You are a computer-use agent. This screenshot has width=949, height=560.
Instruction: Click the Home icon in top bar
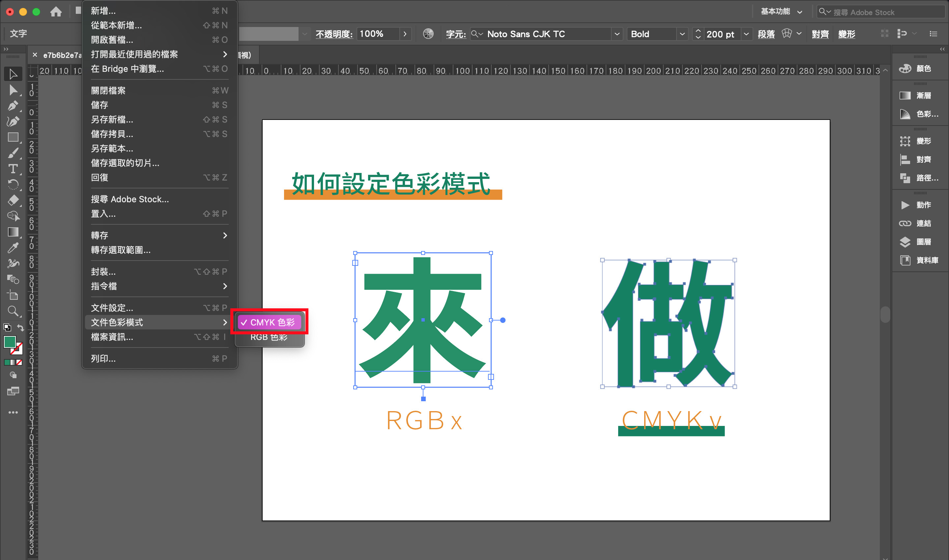pyautogui.click(x=56, y=12)
